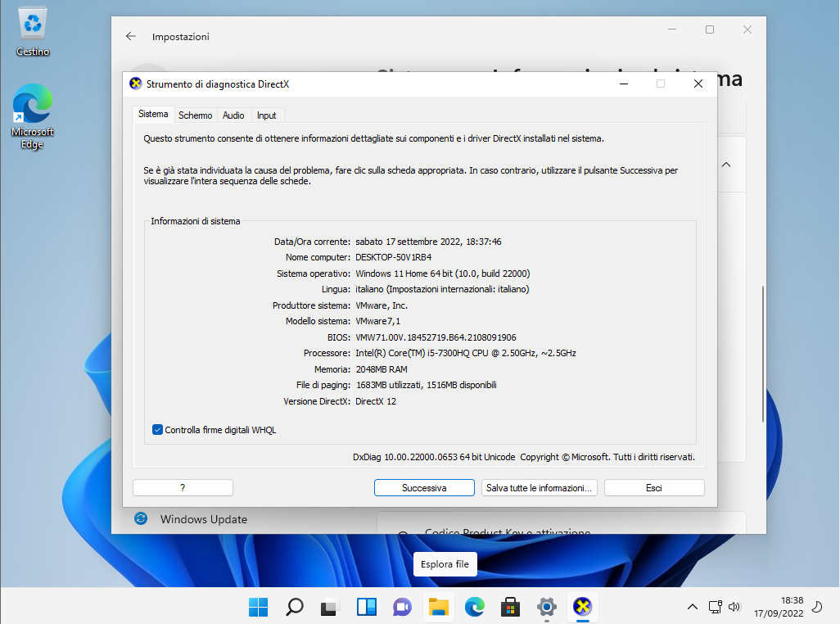Click the Successiva button
Viewport: 840px width, 624px height.
click(x=424, y=487)
